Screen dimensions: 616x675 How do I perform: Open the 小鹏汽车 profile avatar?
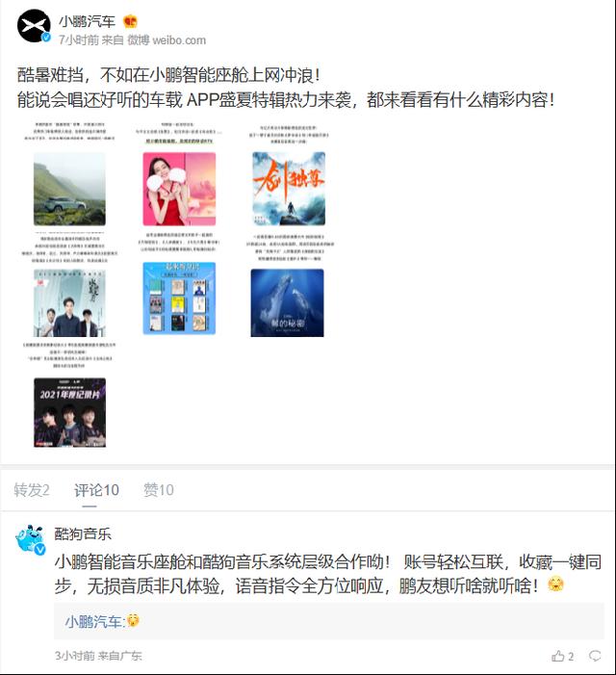click(34, 26)
